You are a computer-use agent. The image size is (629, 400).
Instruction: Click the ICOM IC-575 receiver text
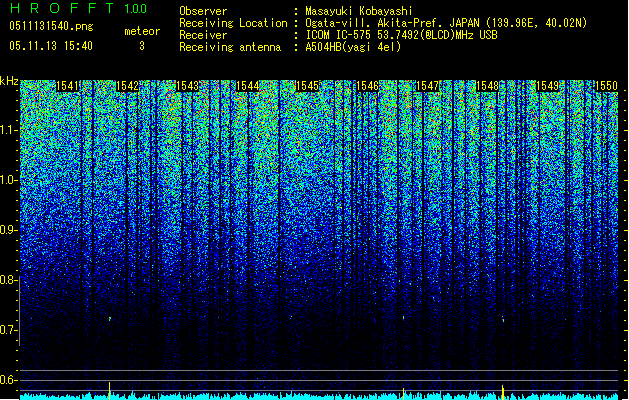pyautogui.click(x=401, y=35)
